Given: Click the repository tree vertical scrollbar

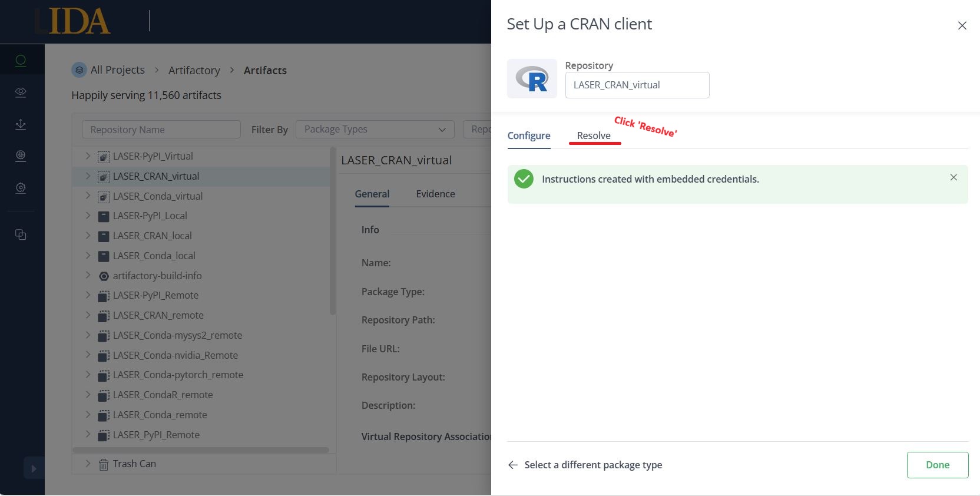Looking at the screenshot, I should coord(333,231).
